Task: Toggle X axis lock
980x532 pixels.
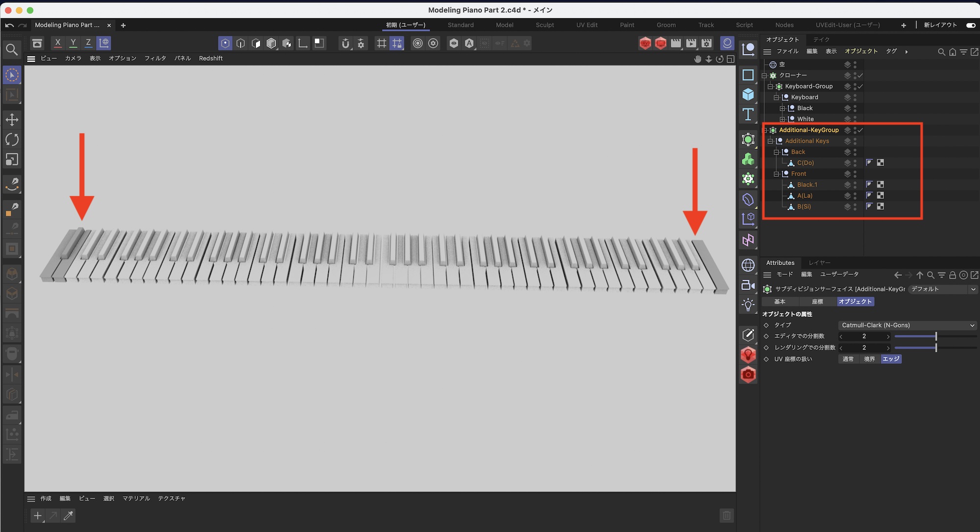Action: click(x=57, y=43)
